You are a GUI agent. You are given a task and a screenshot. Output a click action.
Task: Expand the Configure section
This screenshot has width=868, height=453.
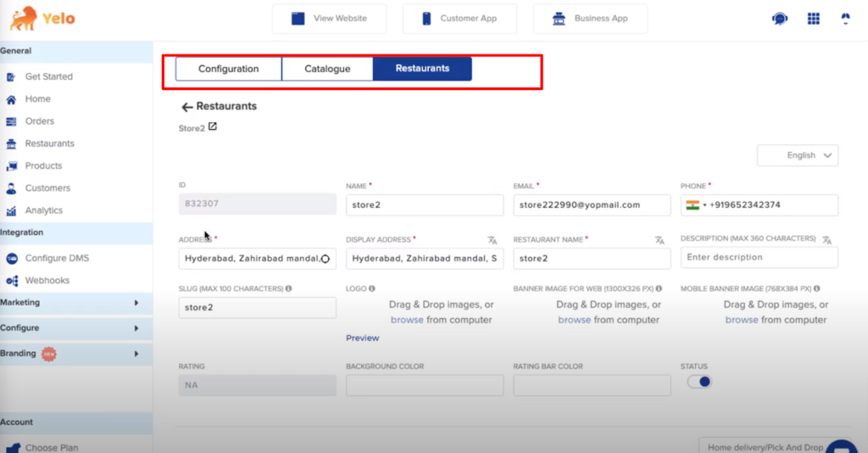coord(76,328)
